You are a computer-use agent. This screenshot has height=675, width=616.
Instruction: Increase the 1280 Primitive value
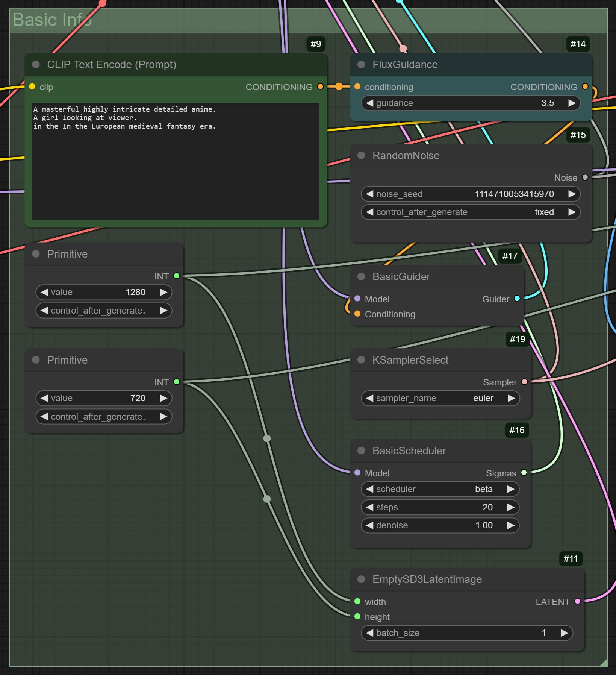(x=163, y=292)
